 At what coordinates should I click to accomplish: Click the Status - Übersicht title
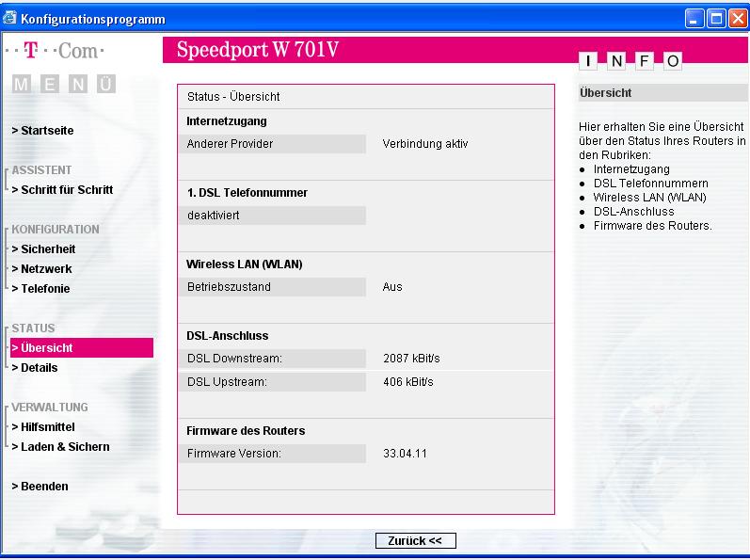click(233, 97)
